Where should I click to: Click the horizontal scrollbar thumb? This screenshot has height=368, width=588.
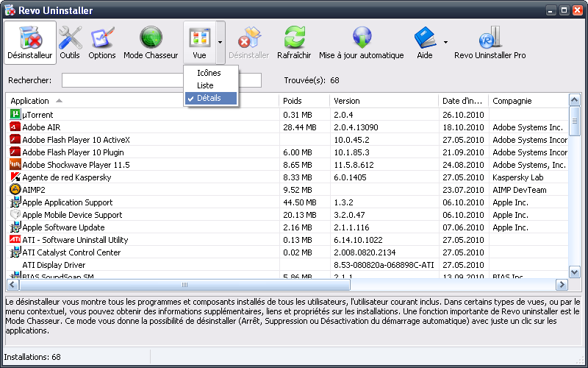[x=184, y=285]
